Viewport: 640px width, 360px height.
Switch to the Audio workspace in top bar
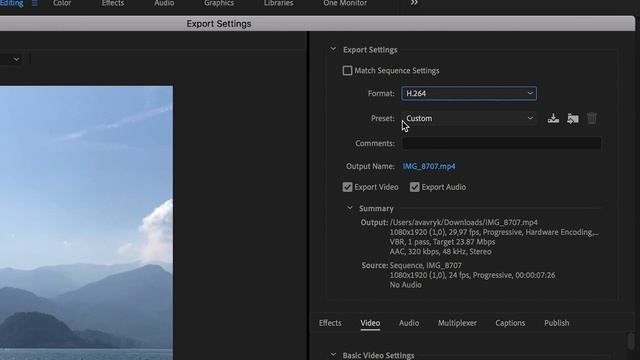164,3
